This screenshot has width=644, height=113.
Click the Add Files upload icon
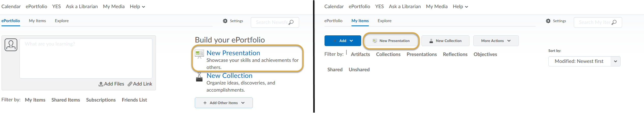click(x=101, y=84)
